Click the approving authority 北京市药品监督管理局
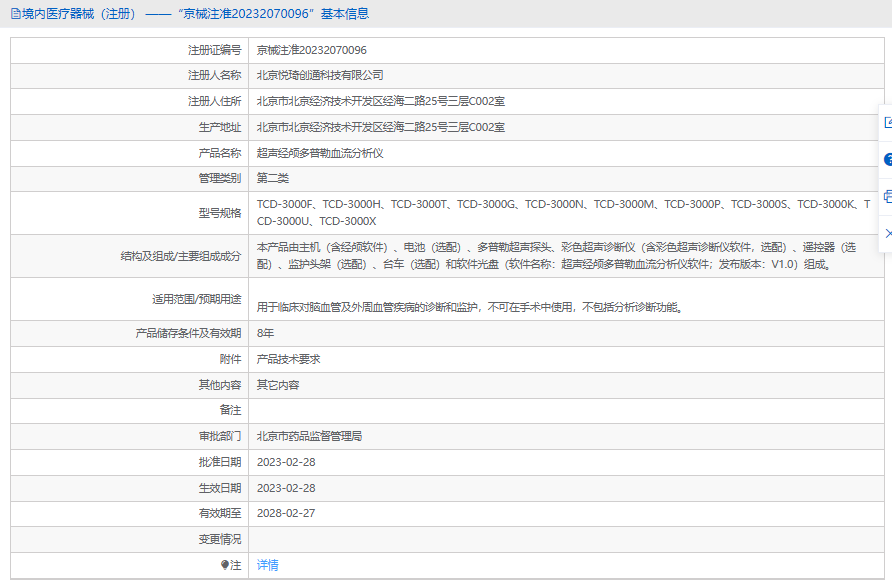This screenshot has height=587, width=892. click(309, 436)
